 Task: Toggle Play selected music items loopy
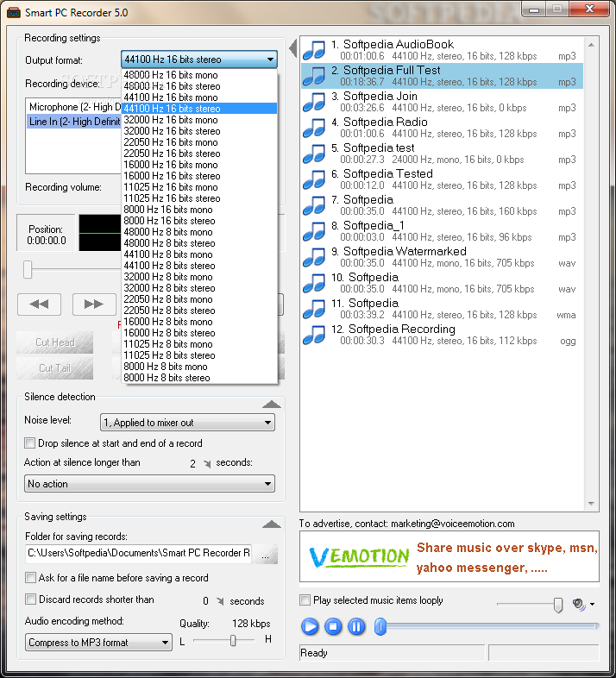pos(305,600)
